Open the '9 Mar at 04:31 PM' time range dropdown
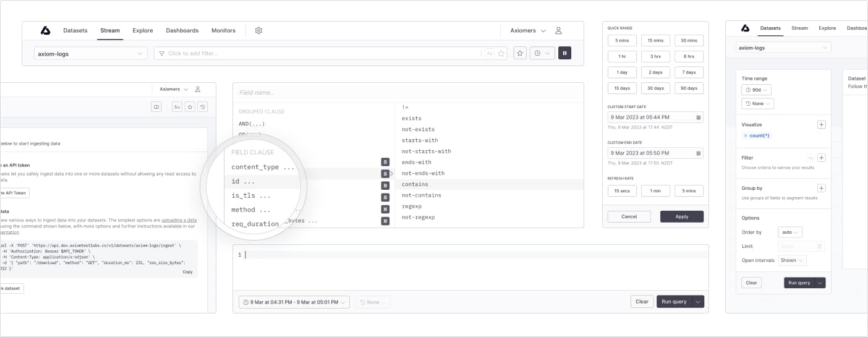This screenshot has height=337, width=868. (x=294, y=302)
